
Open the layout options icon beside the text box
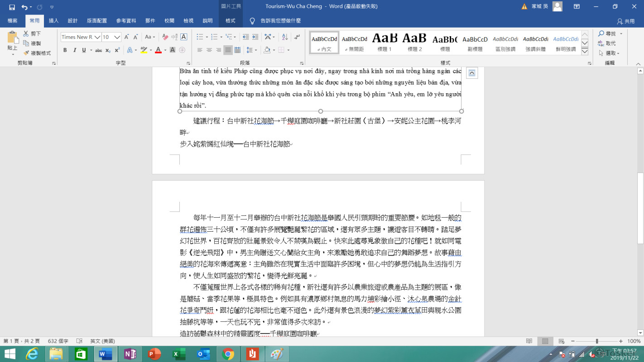[472, 73]
